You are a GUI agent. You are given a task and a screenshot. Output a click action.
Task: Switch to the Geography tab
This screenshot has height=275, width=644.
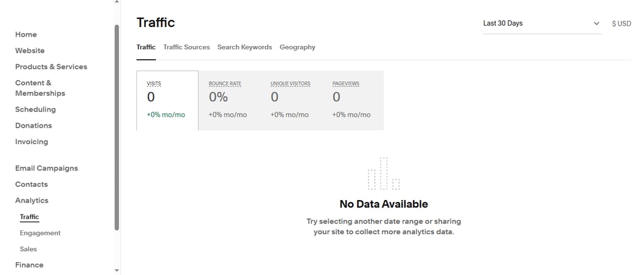coord(297,47)
